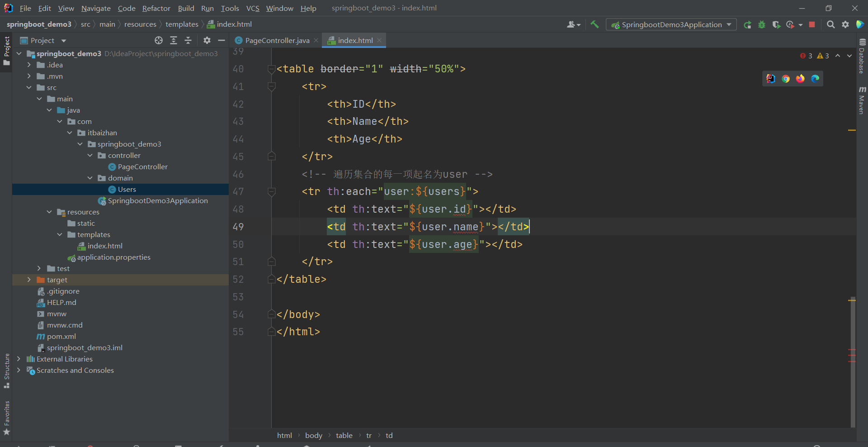
Task: Click templates in navigation breadcrumb
Action: coord(182,24)
